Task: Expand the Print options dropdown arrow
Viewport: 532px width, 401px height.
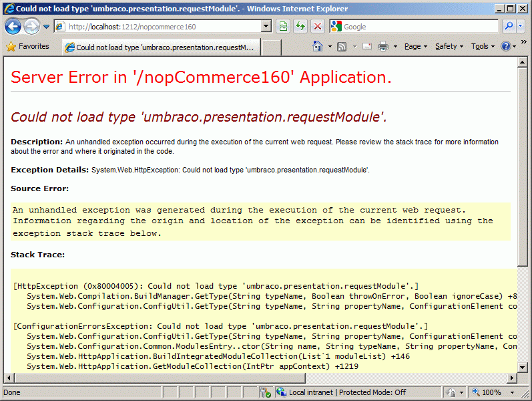Action: click(395, 46)
